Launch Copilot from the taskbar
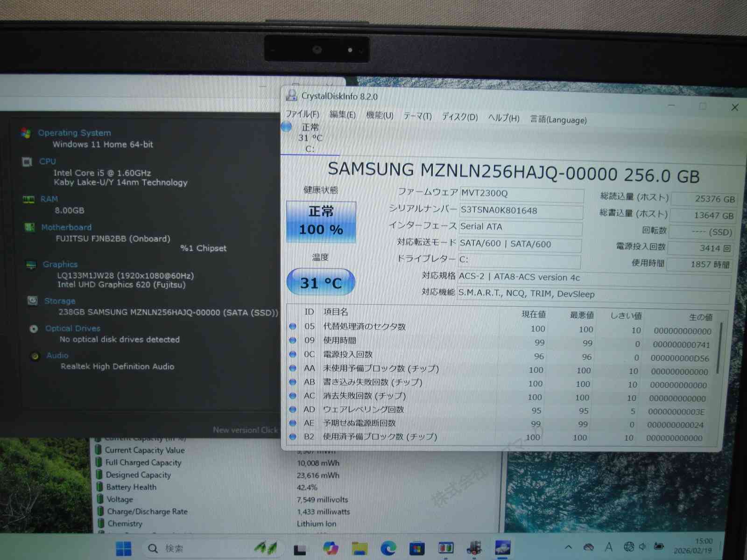The image size is (747, 560). (331, 548)
